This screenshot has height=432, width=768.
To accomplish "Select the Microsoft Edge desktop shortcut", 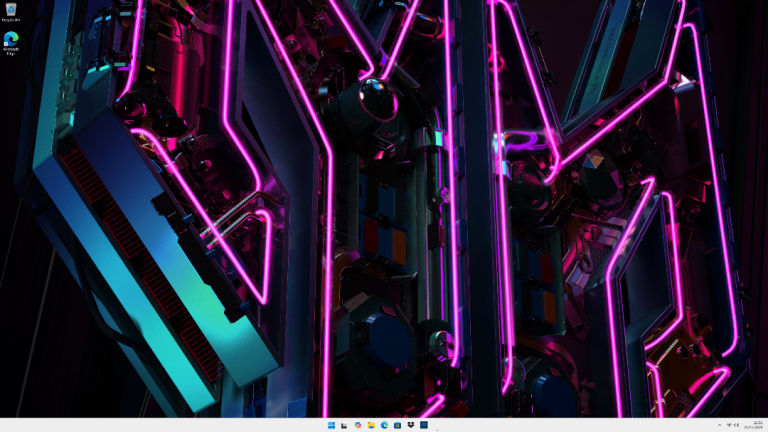I will coord(11,44).
